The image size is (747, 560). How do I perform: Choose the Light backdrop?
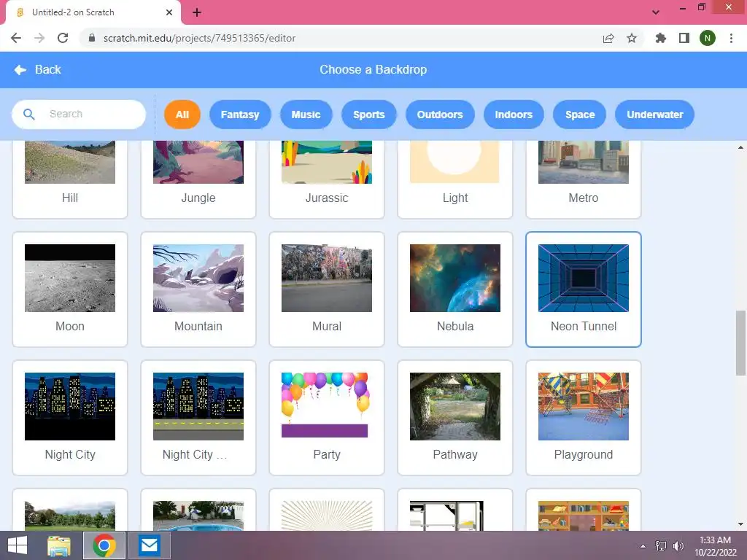pyautogui.click(x=455, y=179)
